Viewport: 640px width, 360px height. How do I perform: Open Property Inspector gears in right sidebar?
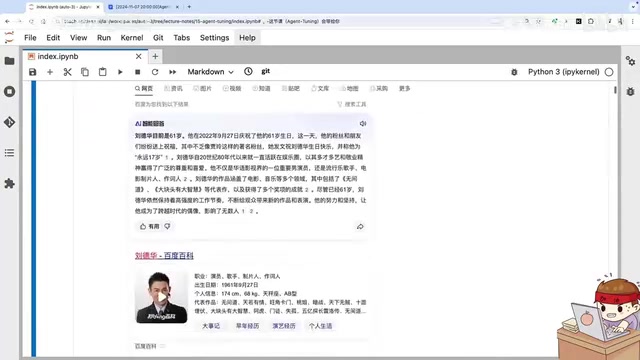coord(631,61)
